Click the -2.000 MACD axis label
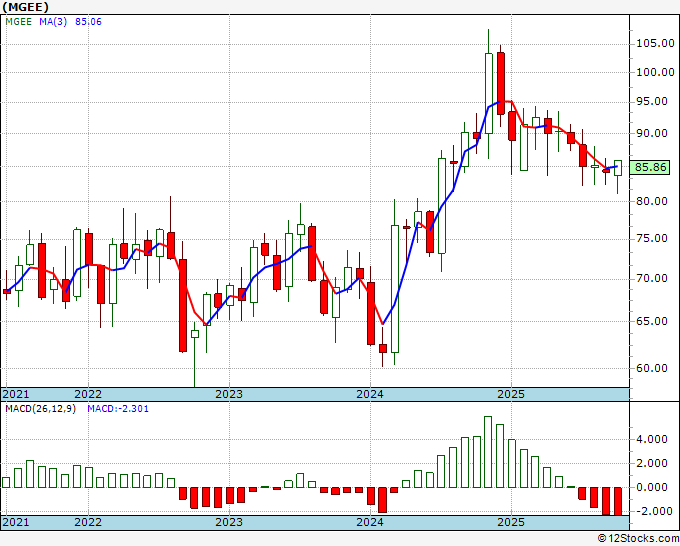 [x=650, y=511]
